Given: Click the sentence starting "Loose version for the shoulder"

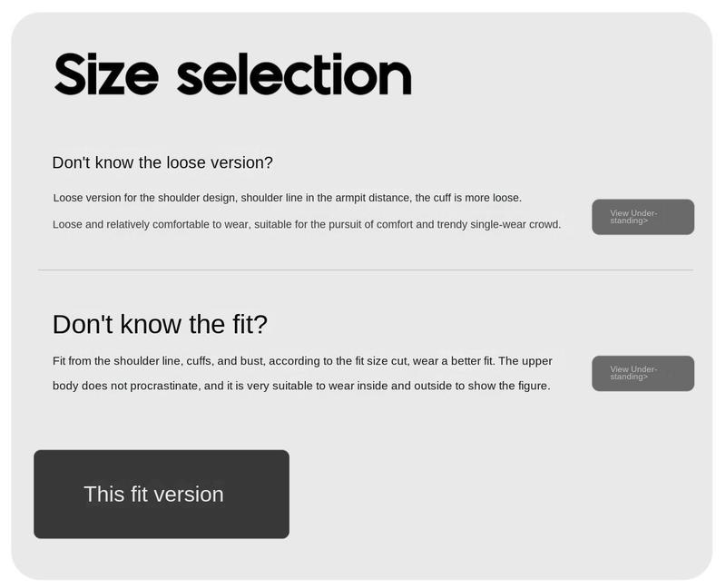Looking at the screenshot, I should (x=287, y=198).
